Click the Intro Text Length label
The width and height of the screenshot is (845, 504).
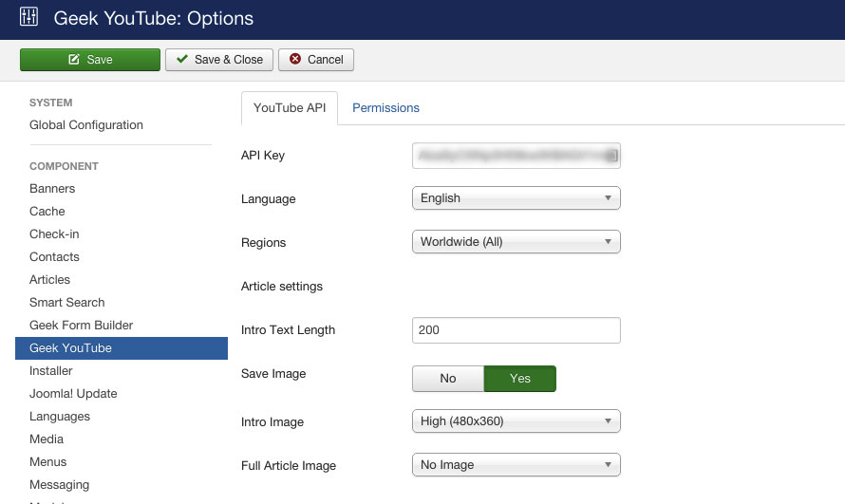pos(289,329)
